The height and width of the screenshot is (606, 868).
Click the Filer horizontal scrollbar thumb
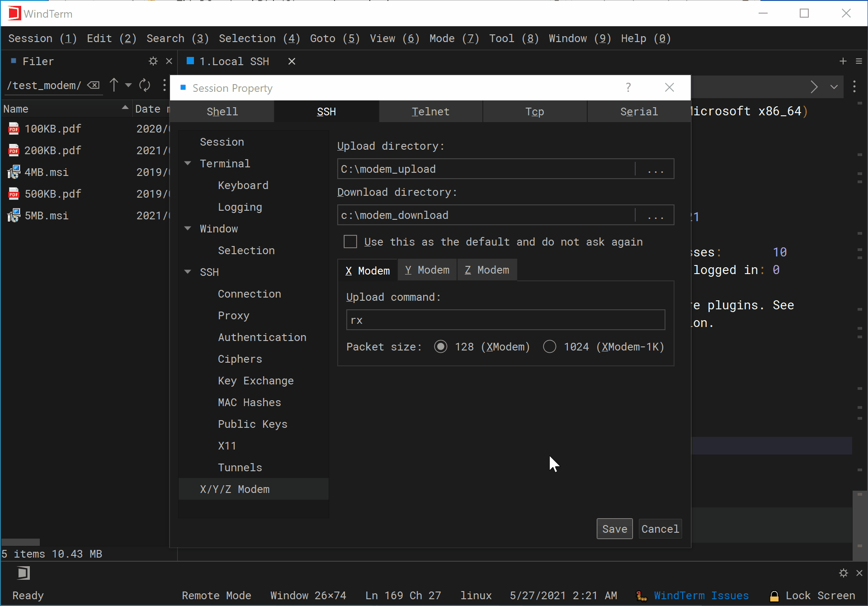point(21,542)
